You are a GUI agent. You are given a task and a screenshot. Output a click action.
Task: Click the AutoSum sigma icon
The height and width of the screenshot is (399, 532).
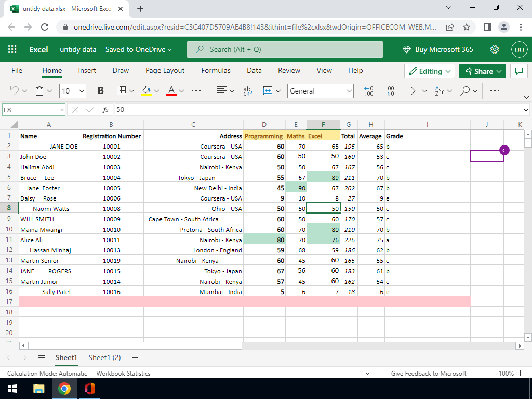415,91
